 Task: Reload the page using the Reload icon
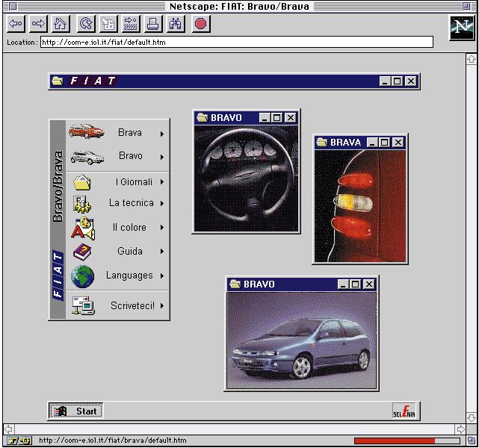pos(84,24)
